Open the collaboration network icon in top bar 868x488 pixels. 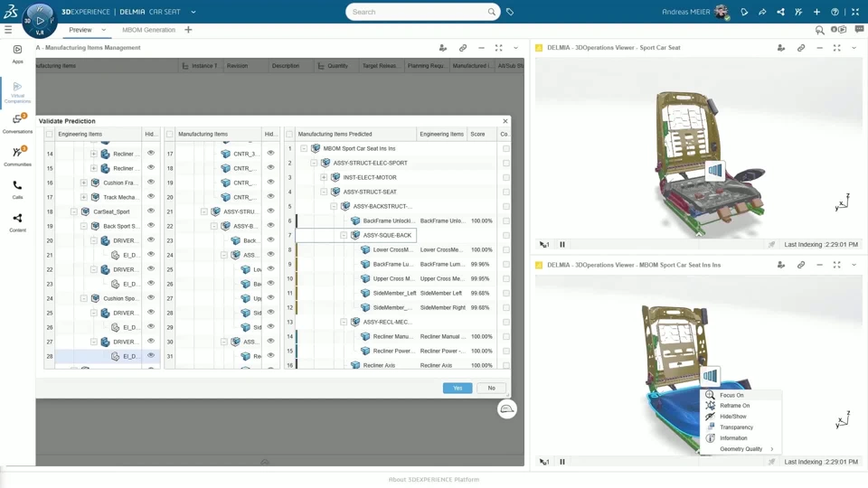tap(780, 12)
